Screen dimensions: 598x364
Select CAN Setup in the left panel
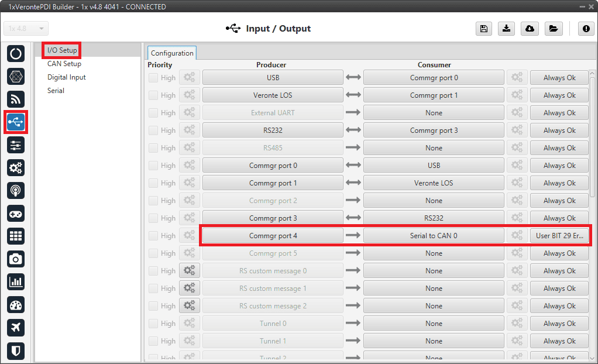click(x=64, y=64)
